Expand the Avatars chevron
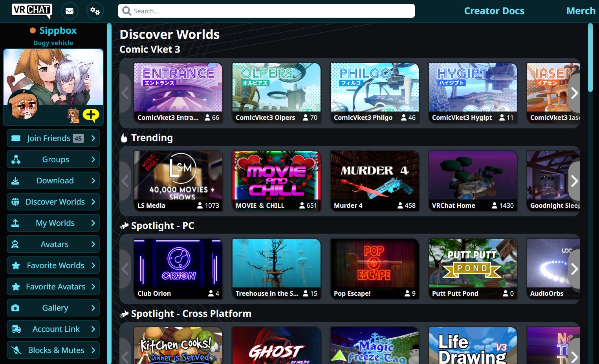The width and height of the screenshot is (599, 364). 93,244
